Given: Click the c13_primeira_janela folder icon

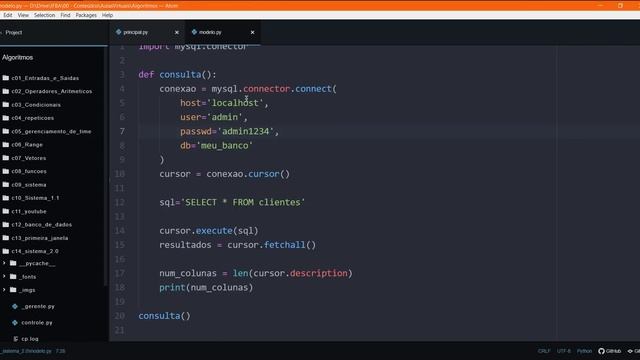Looking at the screenshot, I should click(6, 238).
